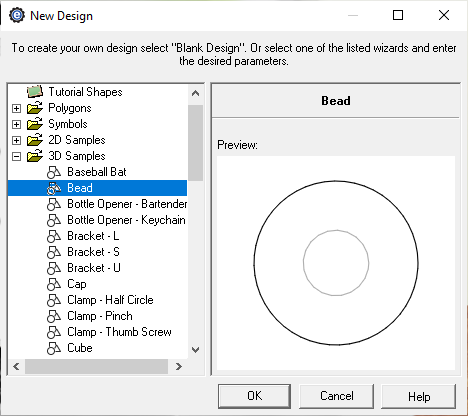
Task: Click the icon beside Clamp - Thumb Screw
Action: [x=54, y=332]
